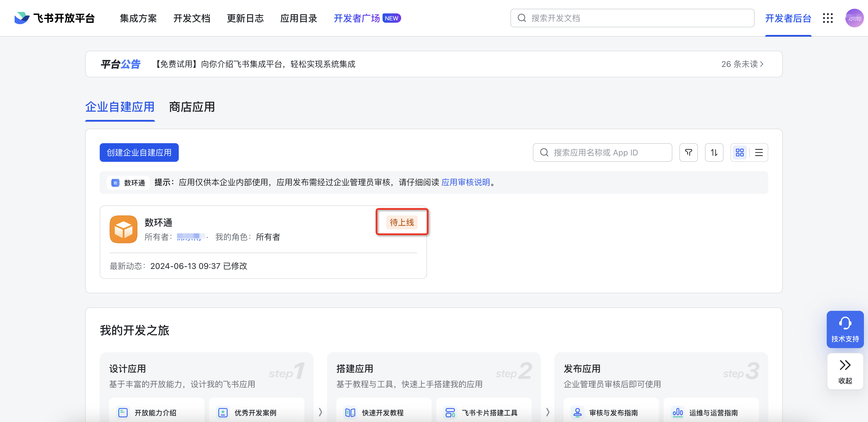
Task: Open 运维与运营指南 card
Action: (711, 409)
